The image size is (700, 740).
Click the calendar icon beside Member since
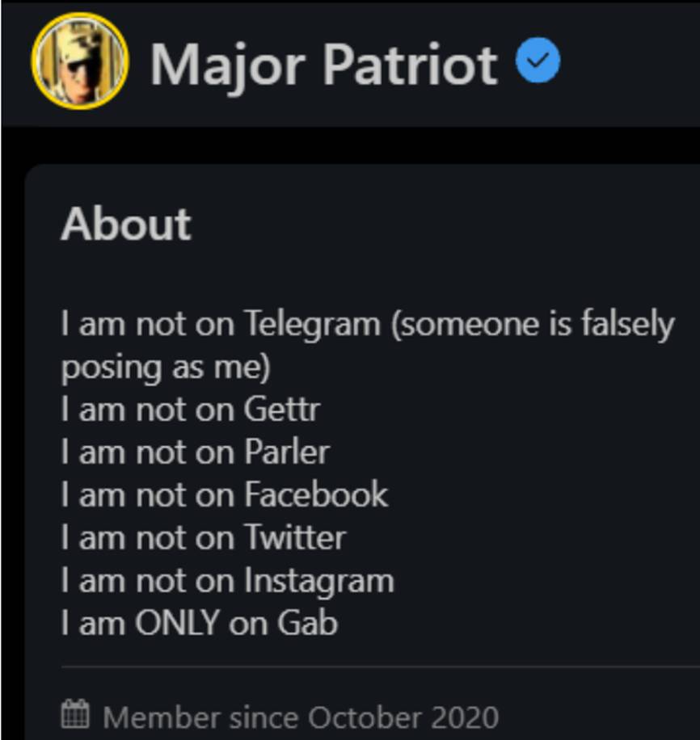75,715
